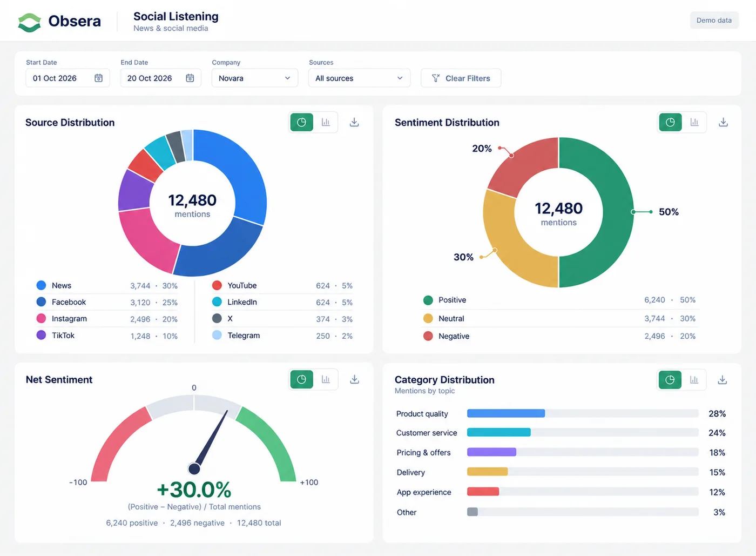
Task: Click the Instagram legend color dot
Action: tap(41, 319)
